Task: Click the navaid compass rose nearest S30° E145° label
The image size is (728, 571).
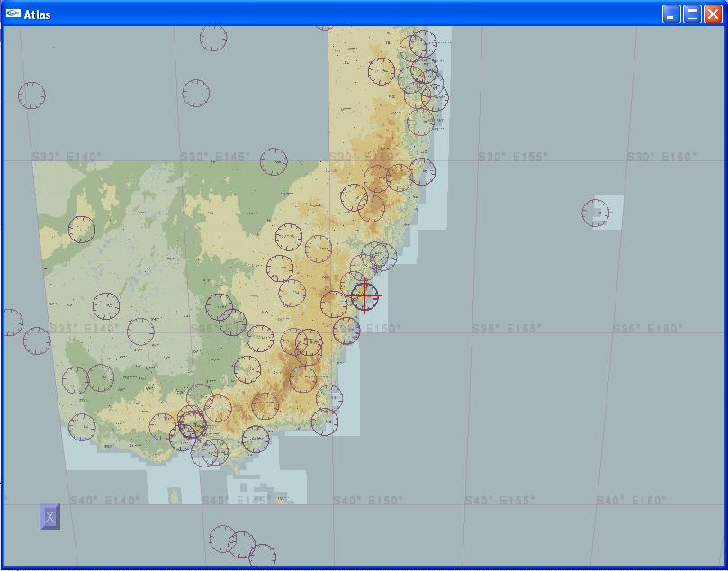Action: 274,161
